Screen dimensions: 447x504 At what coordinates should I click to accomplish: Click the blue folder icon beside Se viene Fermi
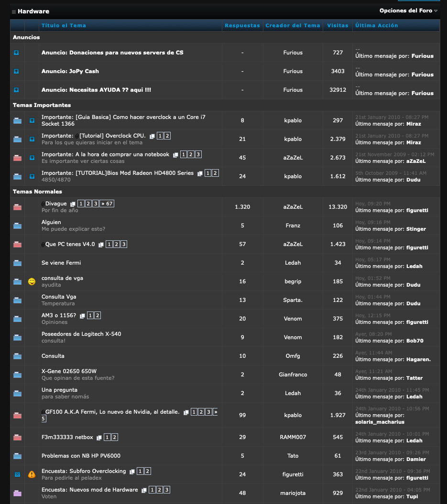click(17, 263)
